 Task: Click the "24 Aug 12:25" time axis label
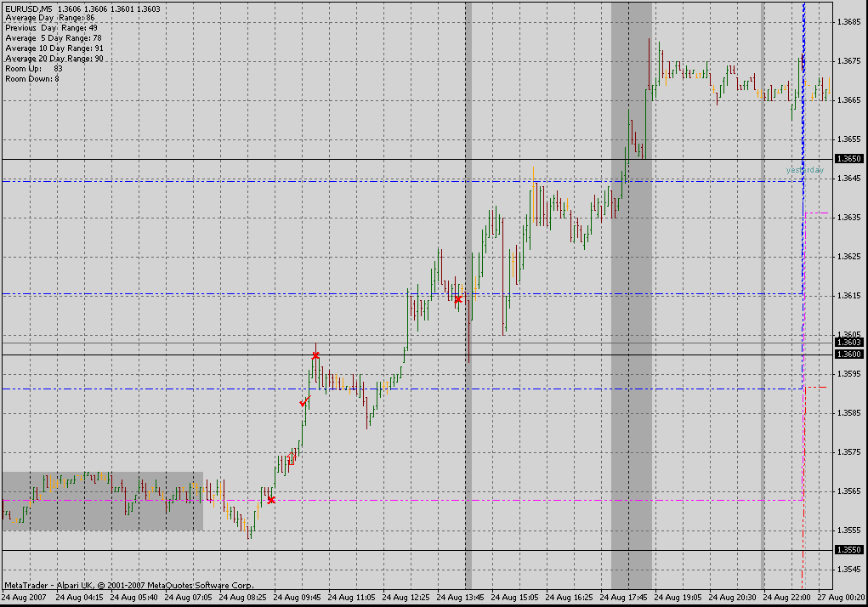[x=406, y=598]
